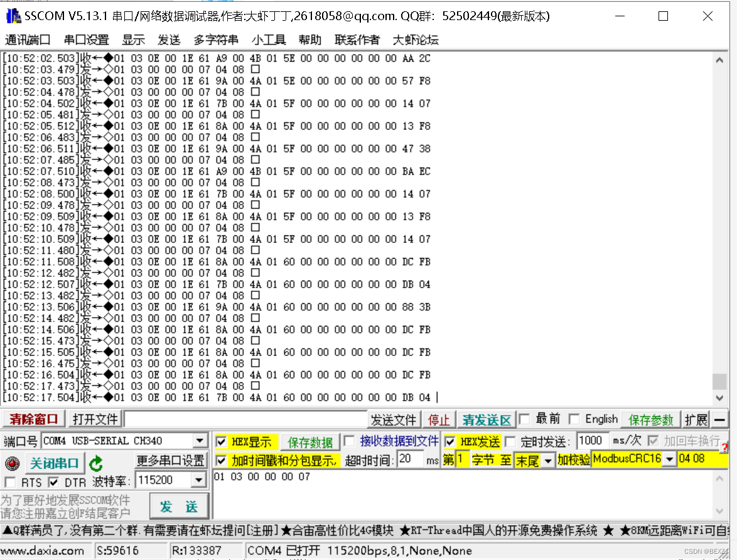Viewport: 737px width, 560px height.
Task: Open the 帮助 menu
Action: click(309, 40)
